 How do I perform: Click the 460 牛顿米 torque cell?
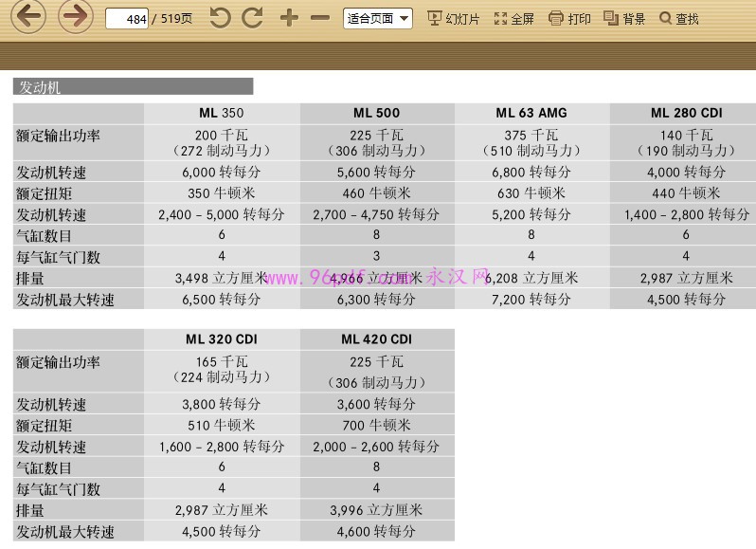pyautogui.click(x=376, y=193)
